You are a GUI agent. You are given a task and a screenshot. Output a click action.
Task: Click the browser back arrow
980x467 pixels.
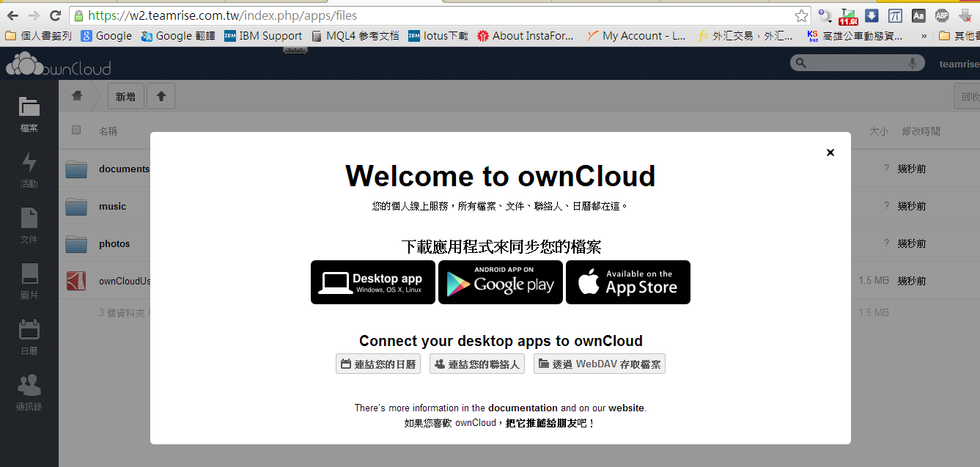coord(12,15)
